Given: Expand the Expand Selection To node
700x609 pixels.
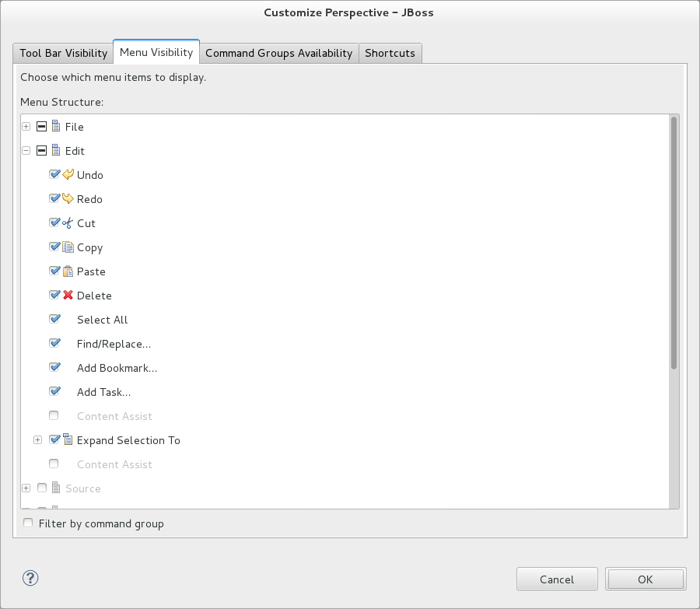Looking at the screenshot, I should pos(38,439).
